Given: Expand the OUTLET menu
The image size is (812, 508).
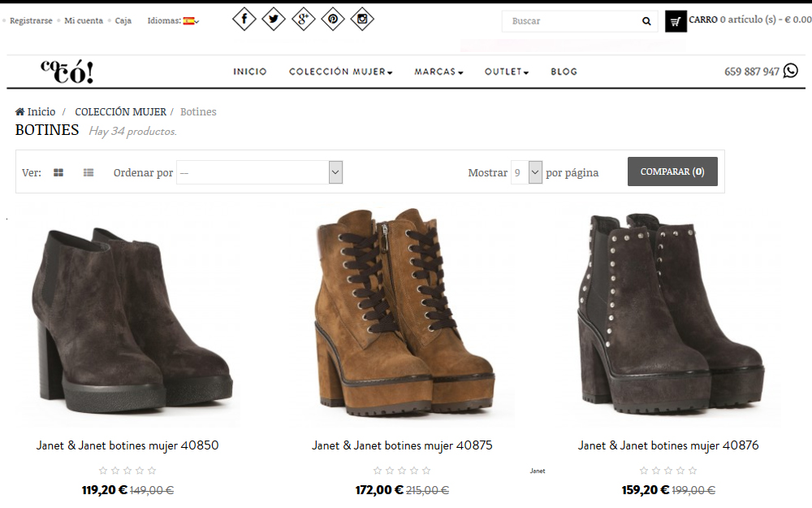Looking at the screenshot, I should [507, 72].
